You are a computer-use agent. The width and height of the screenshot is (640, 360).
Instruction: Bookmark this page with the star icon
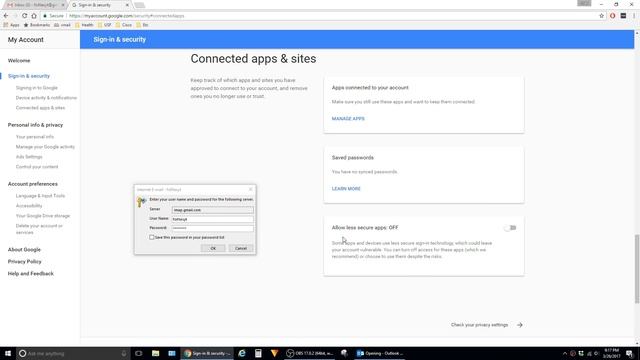pos(602,16)
